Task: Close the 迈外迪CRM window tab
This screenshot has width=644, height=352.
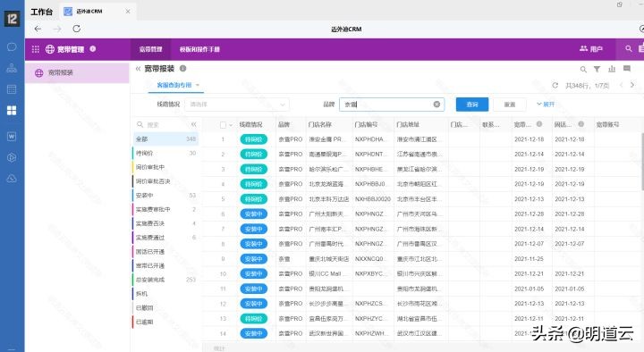Action: pos(128,12)
